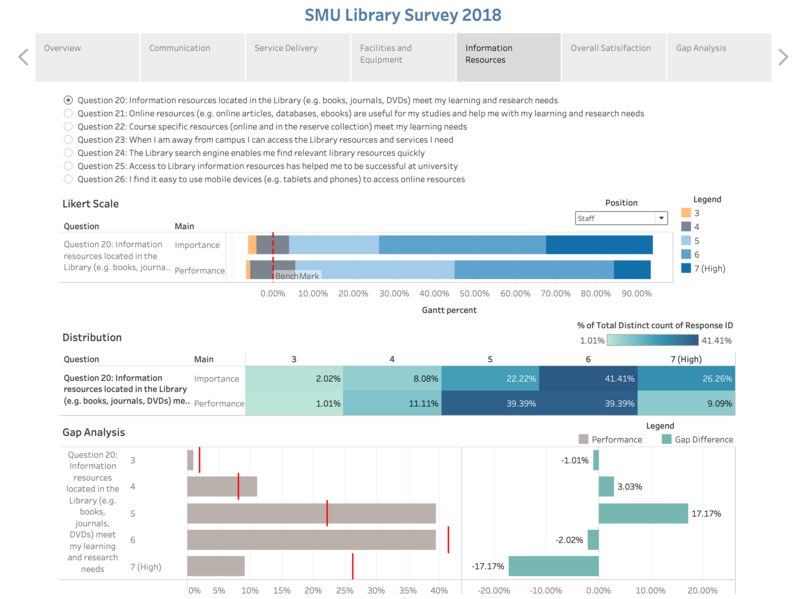Switch to the Gap Analysis tab
Screen dimensions: 797x599
pyautogui.click(x=719, y=57)
